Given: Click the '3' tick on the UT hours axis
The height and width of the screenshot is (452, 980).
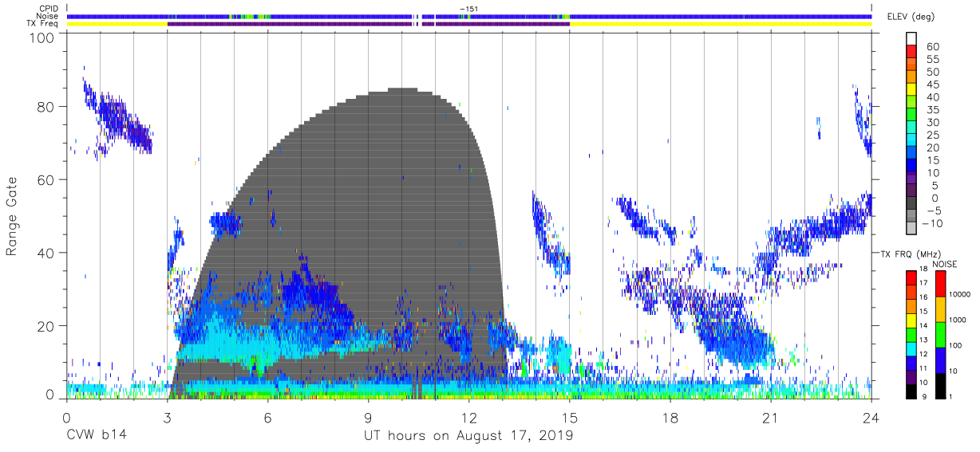Looking at the screenshot, I should pos(166,418).
